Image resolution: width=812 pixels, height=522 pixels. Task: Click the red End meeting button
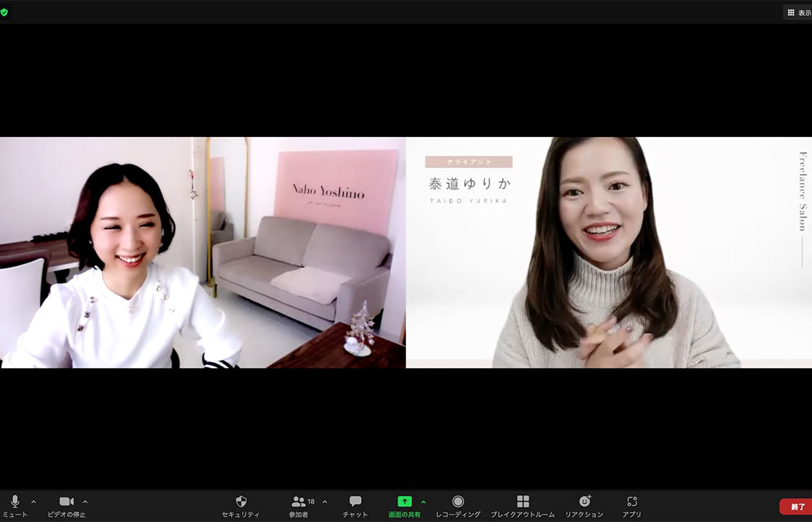point(796,507)
